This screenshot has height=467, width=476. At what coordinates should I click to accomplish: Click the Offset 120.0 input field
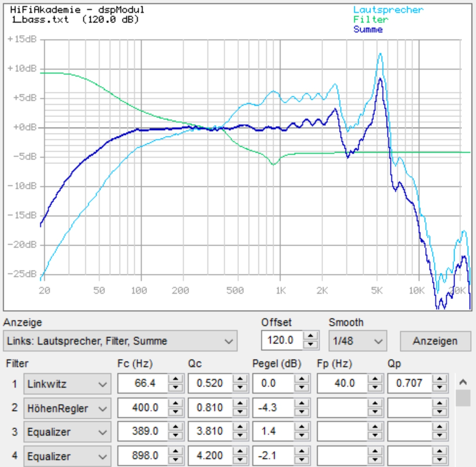point(282,340)
